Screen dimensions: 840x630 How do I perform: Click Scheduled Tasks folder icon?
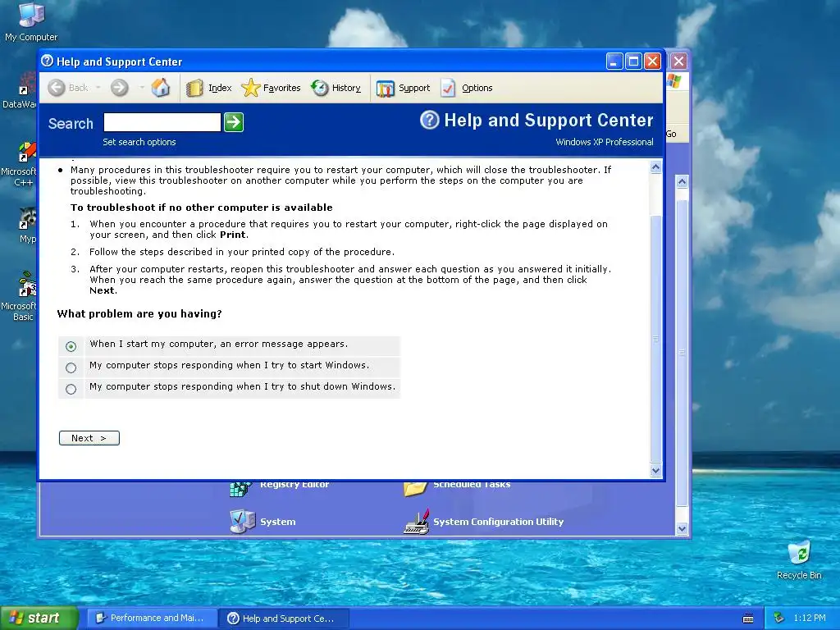click(x=415, y=489)
